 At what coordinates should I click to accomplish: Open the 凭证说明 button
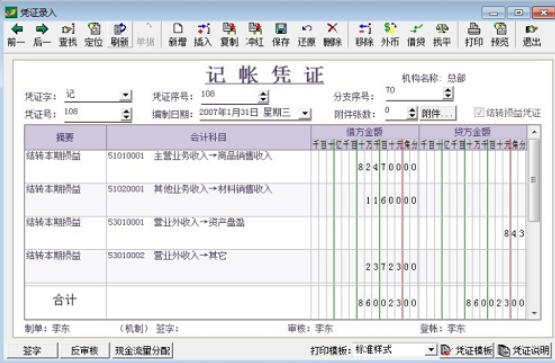pyautogui.click(x=524, y=350)
